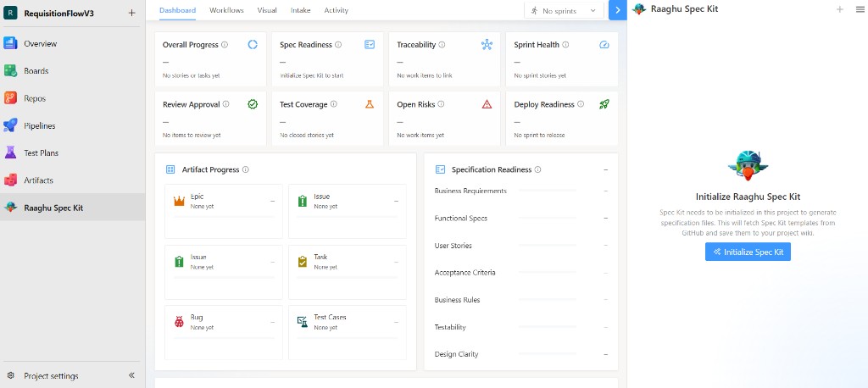
Task: Open Test Plans in sidebar
Action: coord(73,152)
